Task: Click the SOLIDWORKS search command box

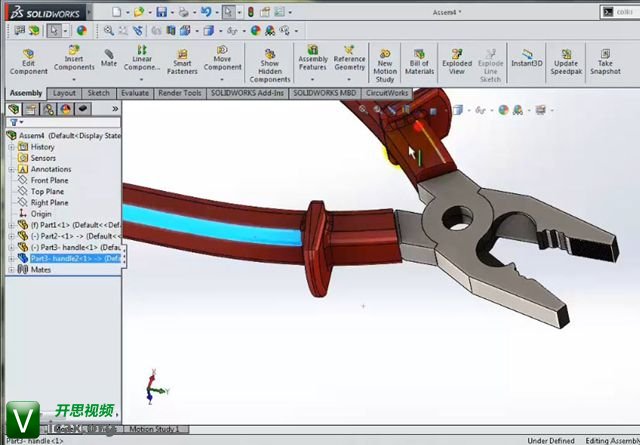Action: (x=620, y=12)
